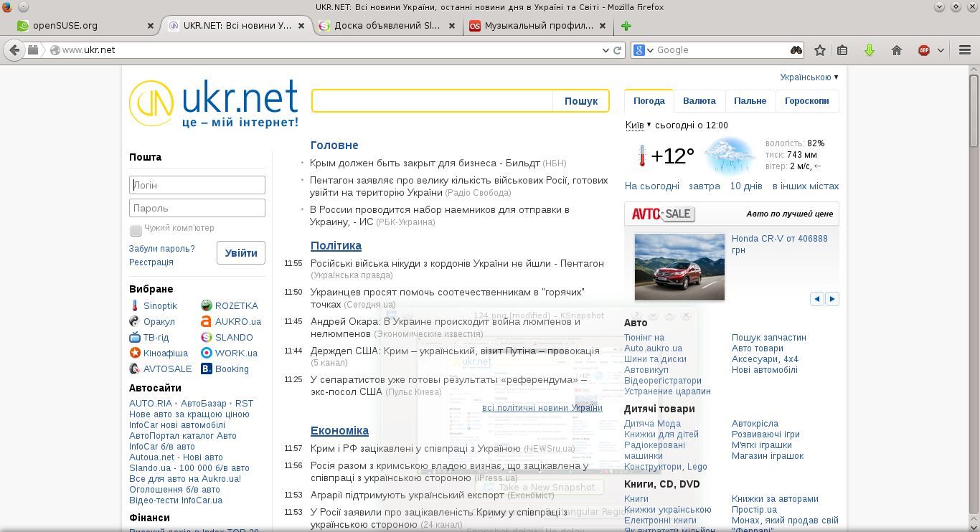Viewport: 980px width, 532px height.
Task: Reload the page using the refresh icon
Action: tap(617, 50)
